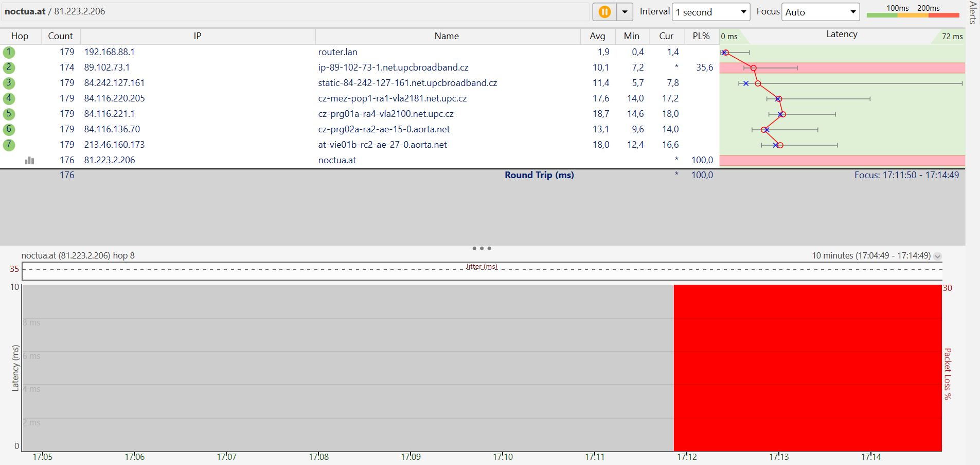Open the Focus Auto dropdown
This screenshot has height=465, width=980.
821,12
